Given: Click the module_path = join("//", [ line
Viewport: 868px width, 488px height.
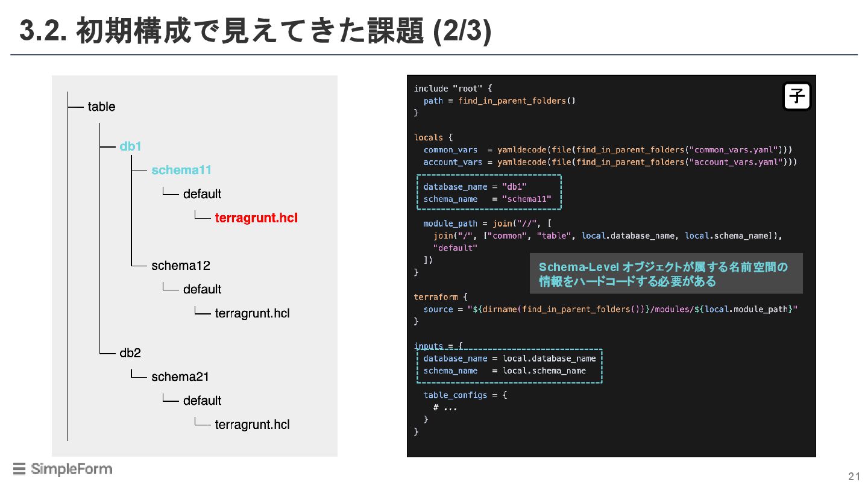Looking at the screenshot, I should tap(487, 224).
